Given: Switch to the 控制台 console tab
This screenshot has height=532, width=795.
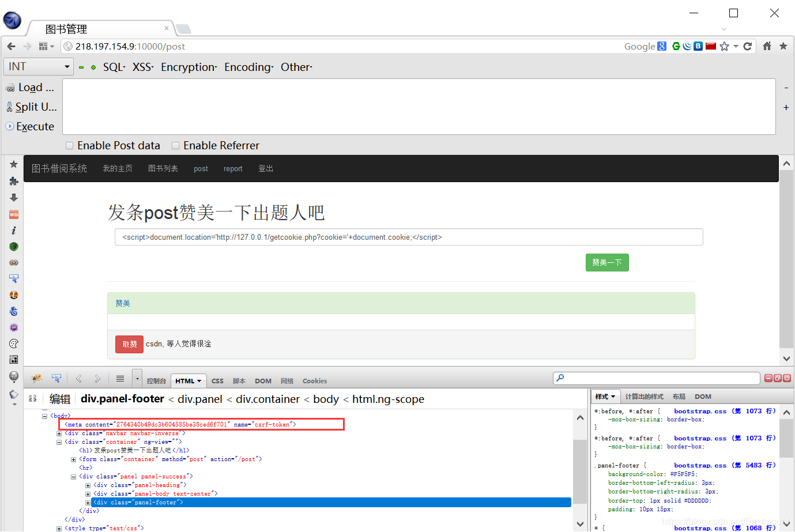Looking at the screenshot, I should click(156, 381).
